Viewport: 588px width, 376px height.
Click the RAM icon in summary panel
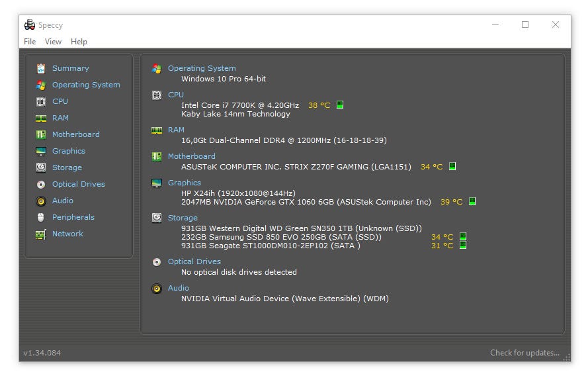coord(157,130)
